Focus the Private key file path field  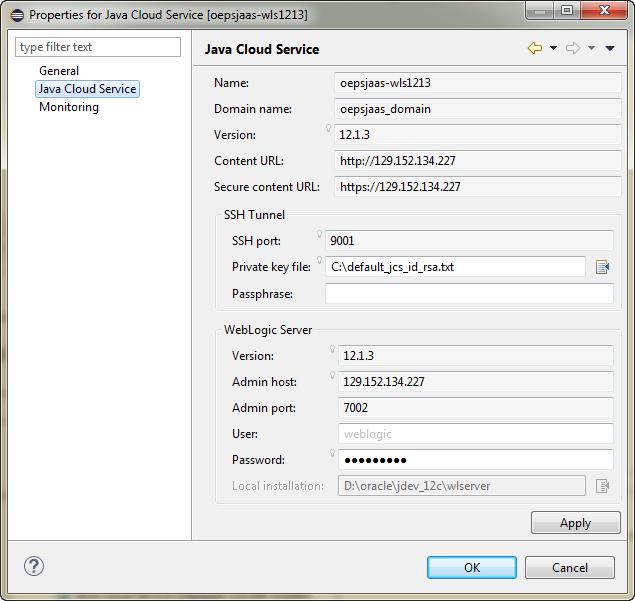[456, 266]
